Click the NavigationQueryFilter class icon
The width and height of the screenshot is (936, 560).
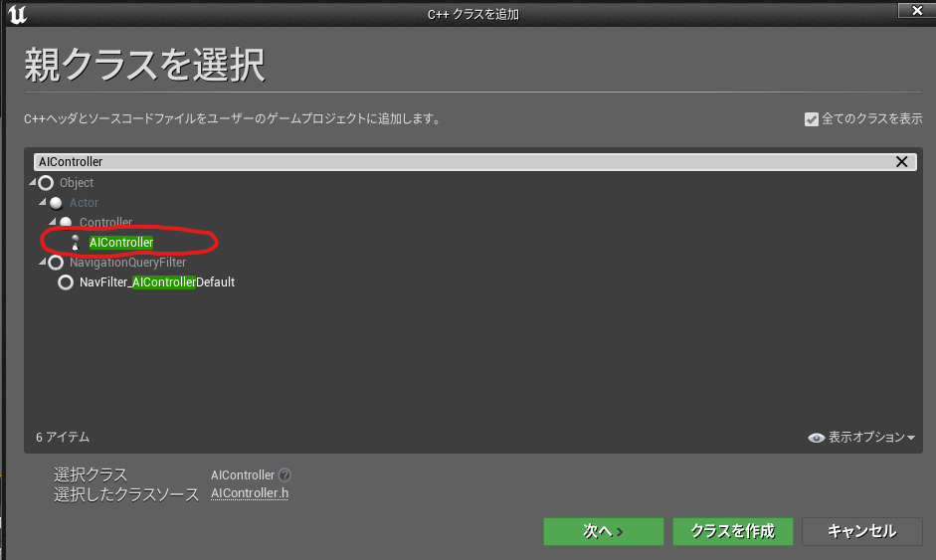point(56,262)
